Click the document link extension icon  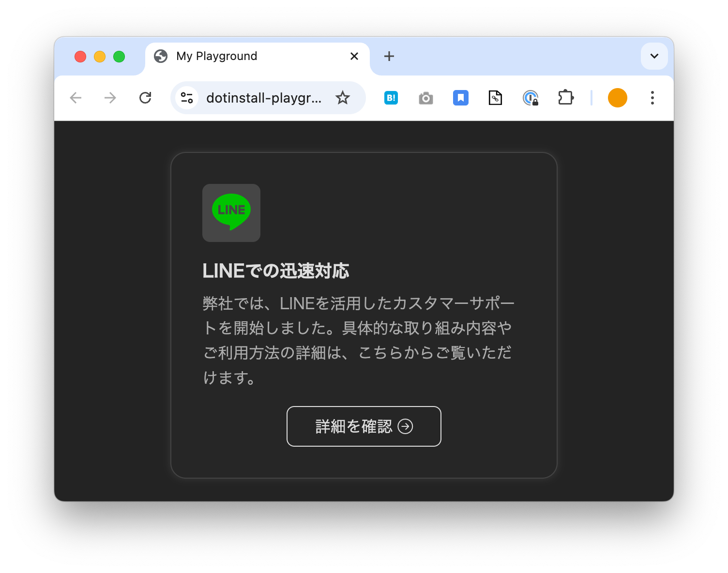[495, 98]
